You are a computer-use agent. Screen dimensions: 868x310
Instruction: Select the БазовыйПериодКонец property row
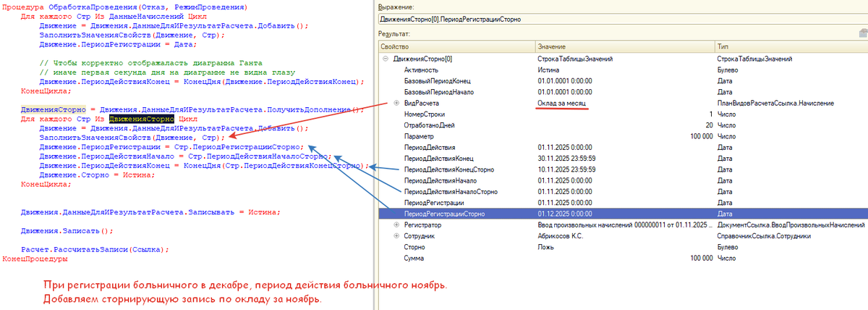tap(622, 81)
